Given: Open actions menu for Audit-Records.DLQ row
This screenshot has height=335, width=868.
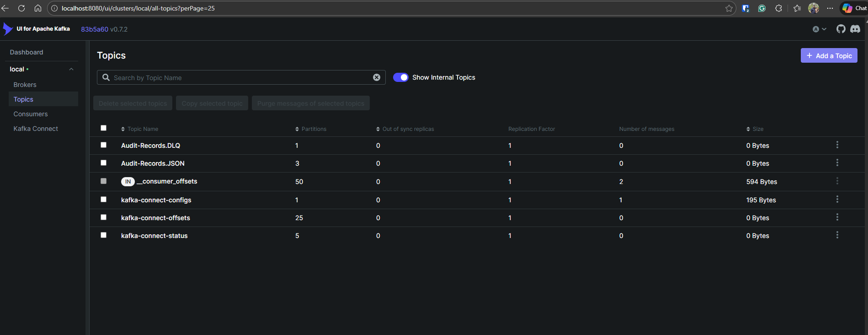Looking at the screenshot, I should (x=837, y=145).
